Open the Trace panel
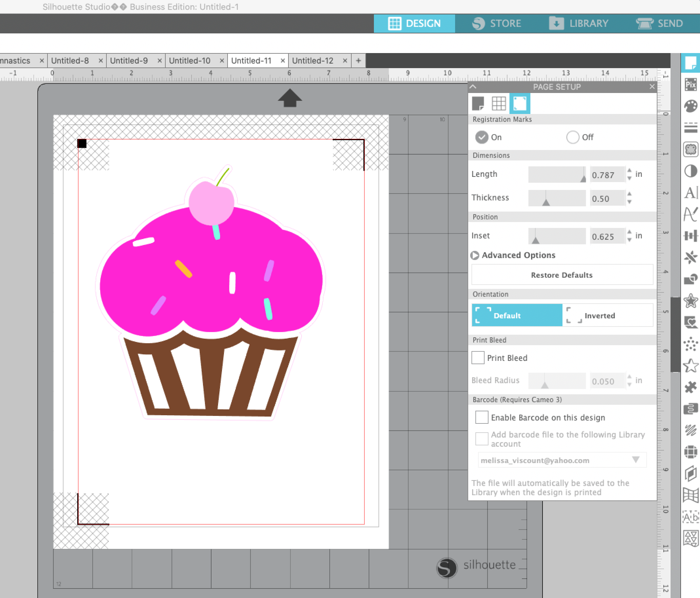The width and height of the screenshot is (700, 598). [x=691, y=149]
